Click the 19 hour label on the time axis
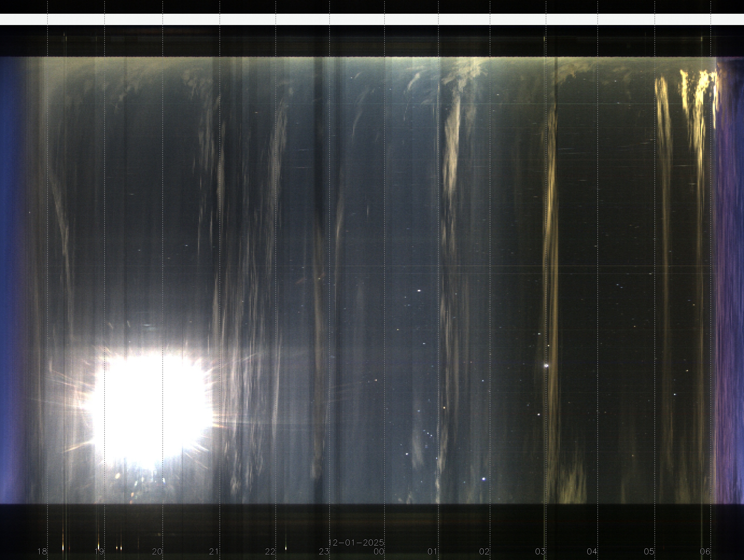The height and width of the screenshot is (560, 744). pyautogui.click(x=99, y=552)
